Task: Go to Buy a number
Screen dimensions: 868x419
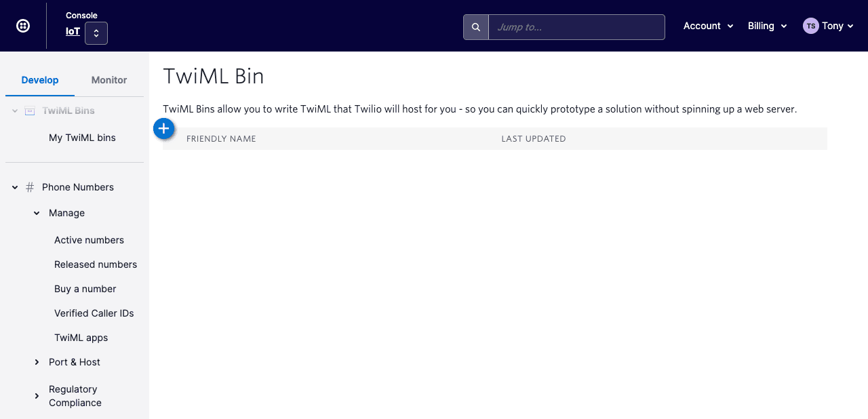Action: 85,289
